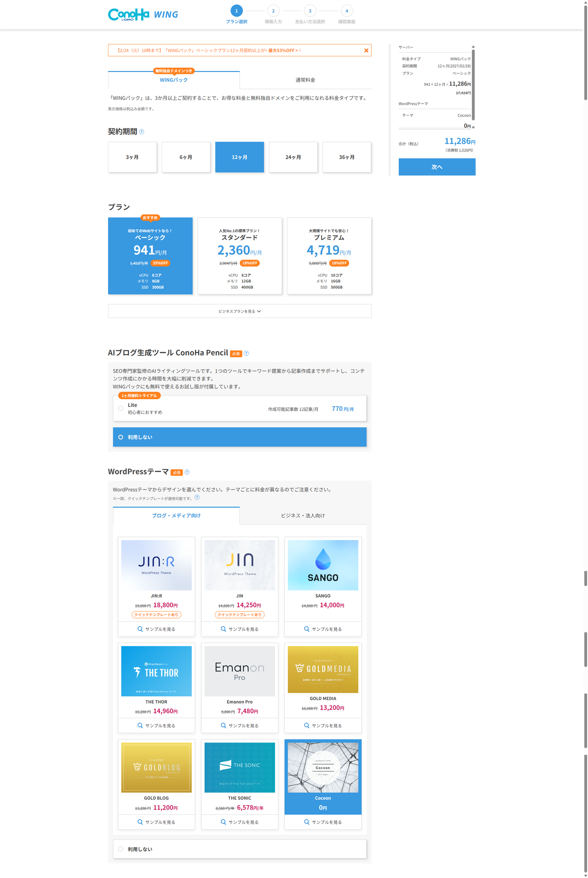Click the 11,286円 total amount
Screen dimensions: 588x878
point(460,142)
